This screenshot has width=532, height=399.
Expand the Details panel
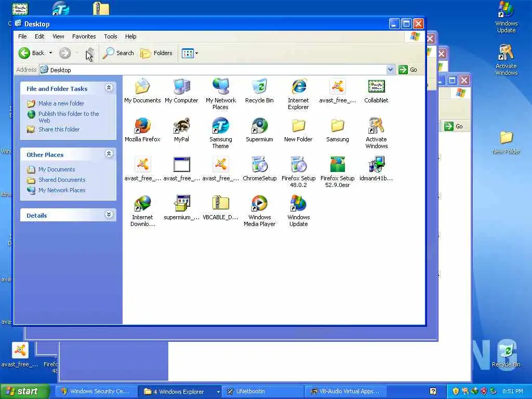[x=109, y=215]
